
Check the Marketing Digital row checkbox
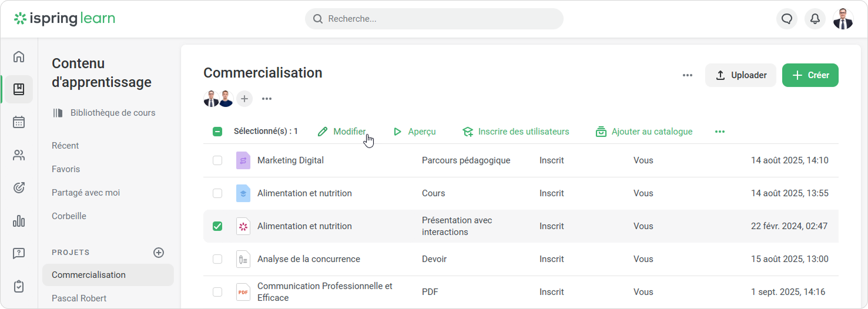[217, 160]
